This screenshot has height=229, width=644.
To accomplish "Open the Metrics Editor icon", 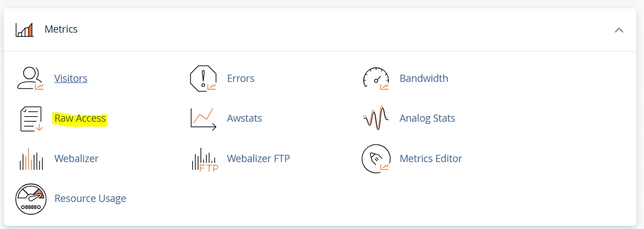I will coord(376,159).
